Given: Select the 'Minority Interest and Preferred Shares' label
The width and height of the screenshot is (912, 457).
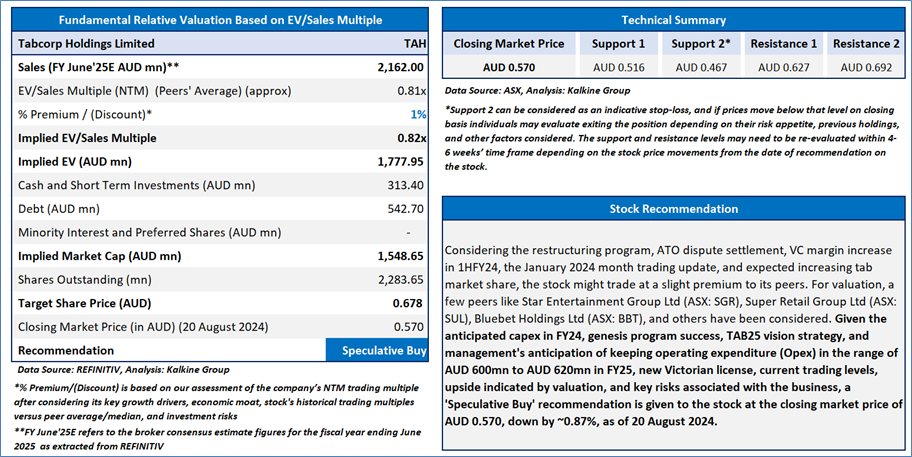Looking at the screenshot, I should 149,233.
